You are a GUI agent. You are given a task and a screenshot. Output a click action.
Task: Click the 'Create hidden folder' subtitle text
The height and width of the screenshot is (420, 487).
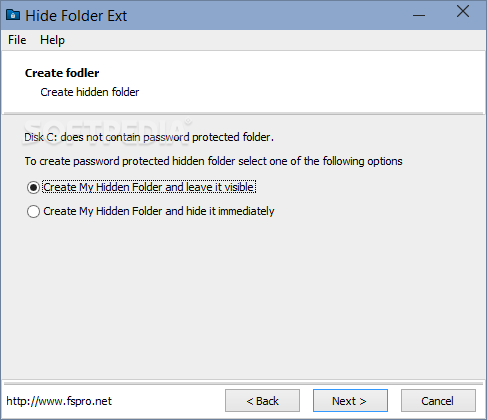tap(90, 92)
